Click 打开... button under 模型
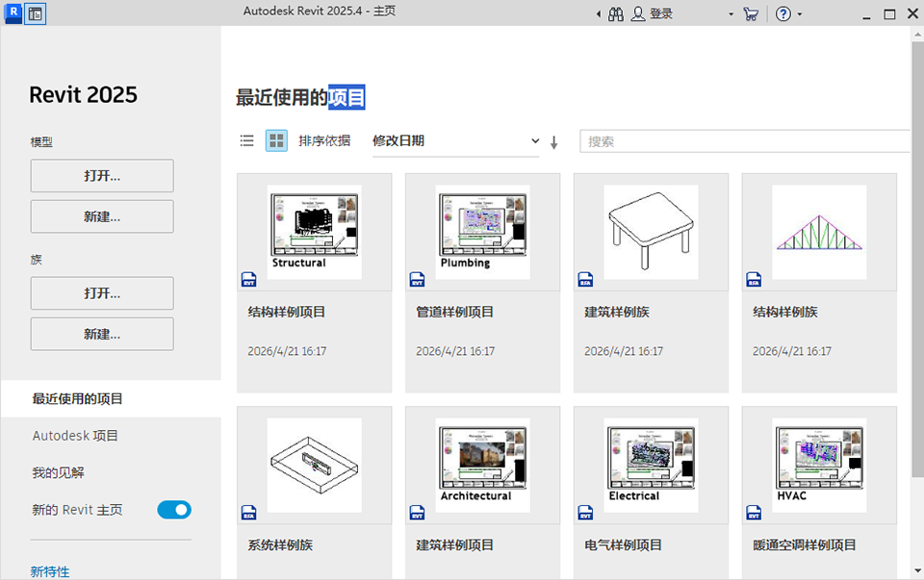This screenshot has width=924, height=580. [102, 175]
